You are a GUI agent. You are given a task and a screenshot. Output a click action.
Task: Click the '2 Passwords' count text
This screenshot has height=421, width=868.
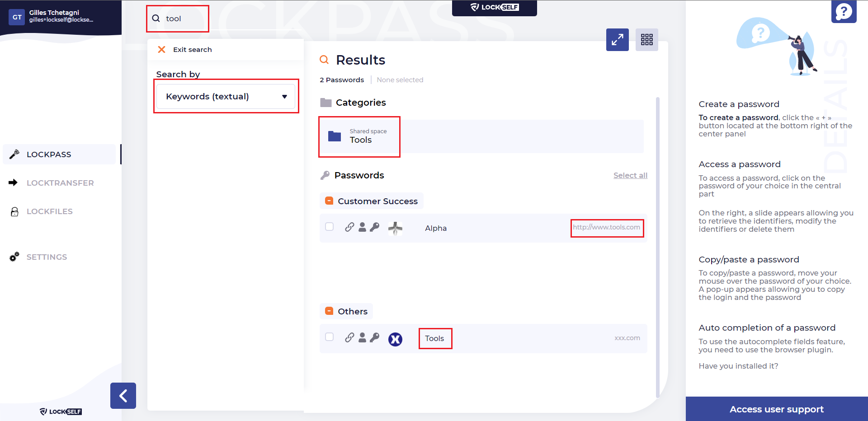[x=342, y=80]
